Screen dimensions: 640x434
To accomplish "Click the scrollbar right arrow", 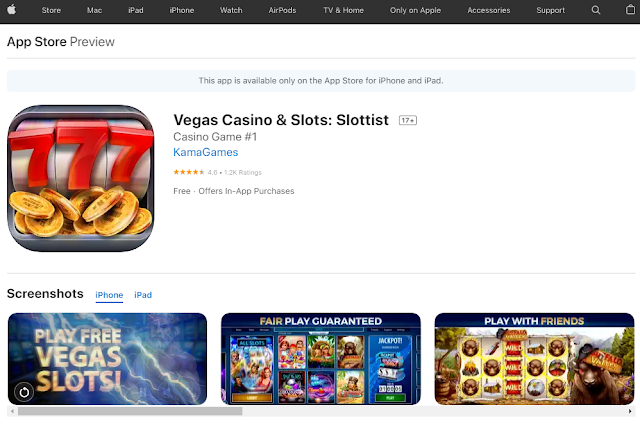I will pos(630,411).
